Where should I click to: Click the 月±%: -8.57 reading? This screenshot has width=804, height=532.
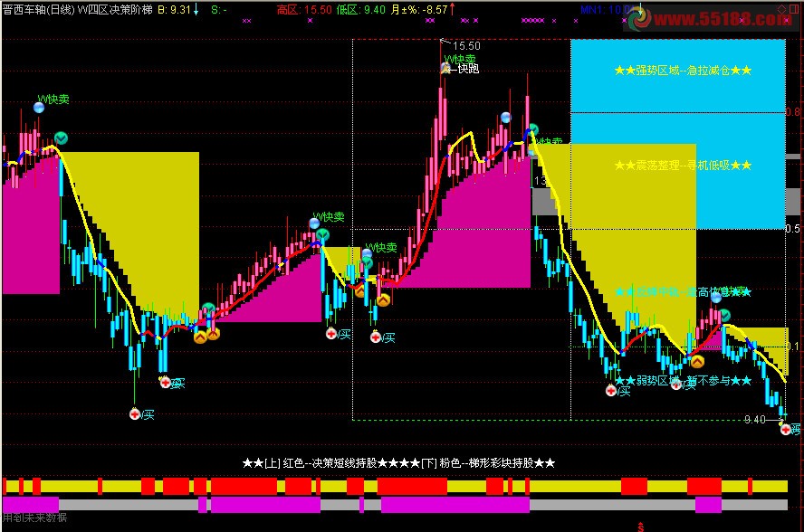point(419,10)
